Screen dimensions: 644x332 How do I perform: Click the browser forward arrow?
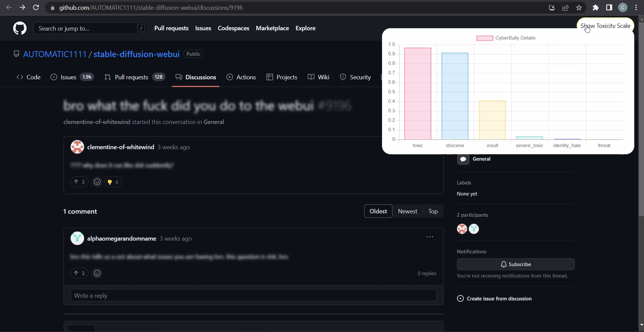22,7
